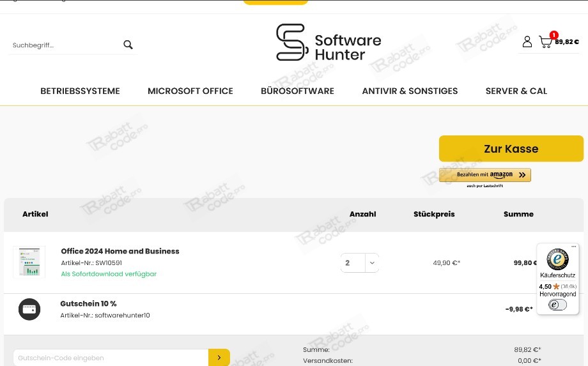Image resolution: width=588 pixels, height=366 pixels.
Task: Click the 4,50 star rating in widget
Action: [x=557, y=287]
